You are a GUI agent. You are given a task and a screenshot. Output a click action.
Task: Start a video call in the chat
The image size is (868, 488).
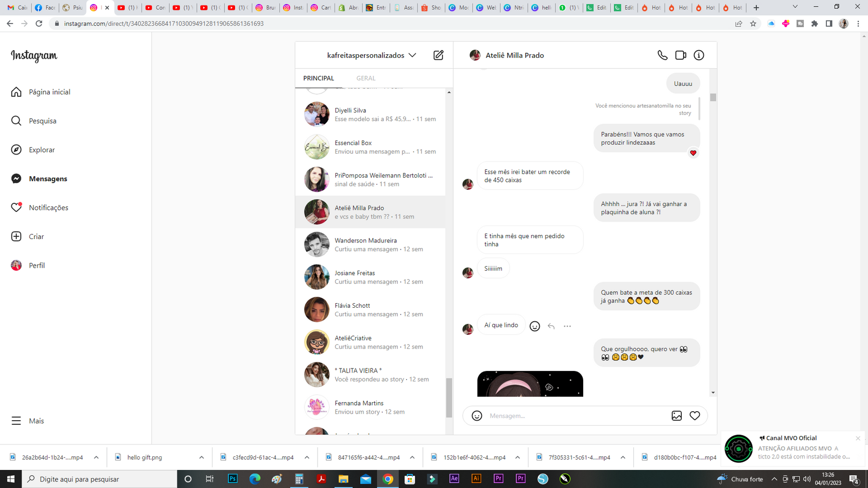pyautogui.click(x=681, y=55)
